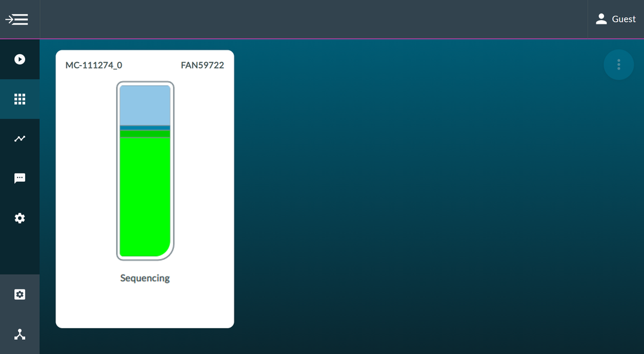Click the light blue segment of flow cell bar
The height and width of the screenshot is (354, 644).
tap(145, 105)
